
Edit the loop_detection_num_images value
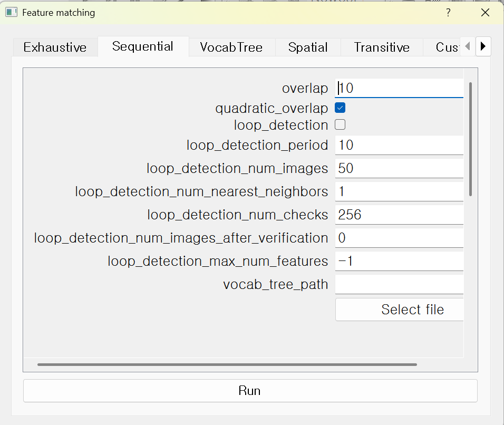tap(399, 168)
